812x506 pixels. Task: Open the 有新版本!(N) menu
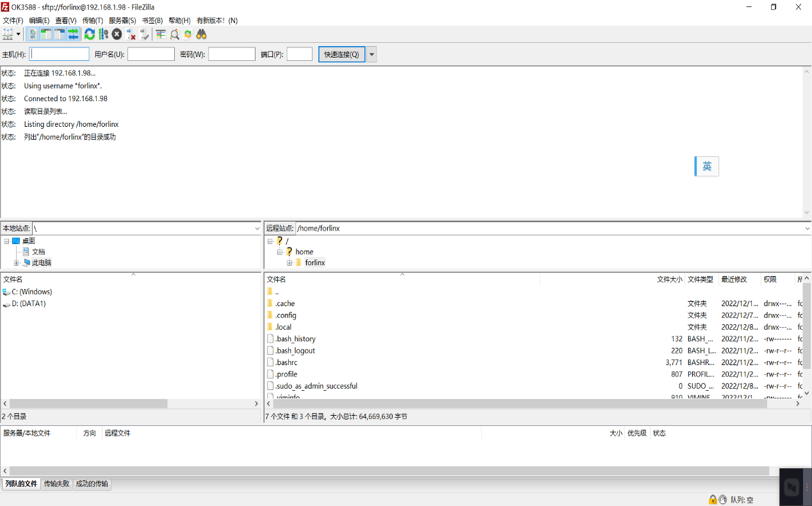(217, 20)
